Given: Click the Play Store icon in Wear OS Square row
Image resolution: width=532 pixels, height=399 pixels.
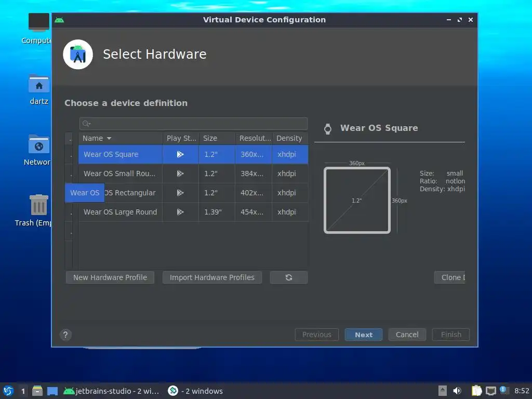Looking at the screenshot, I should click(x=180, y=154).
